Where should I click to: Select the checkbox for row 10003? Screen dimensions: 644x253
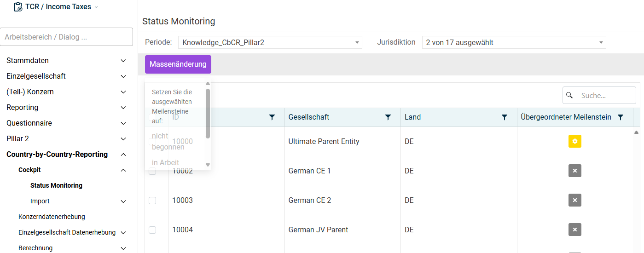152,201
